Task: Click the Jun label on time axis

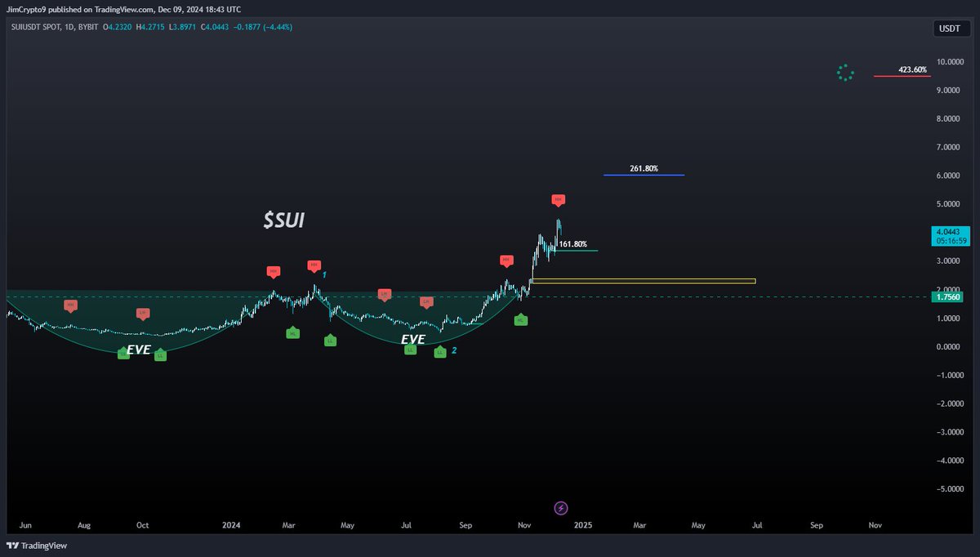Action: tap(24, 527)
